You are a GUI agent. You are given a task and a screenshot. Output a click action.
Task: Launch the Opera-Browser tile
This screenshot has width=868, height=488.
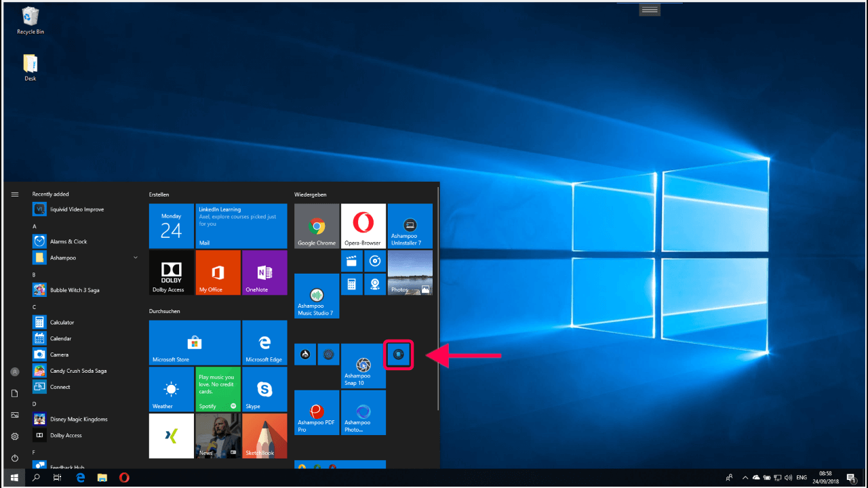(x=363, y=226)
